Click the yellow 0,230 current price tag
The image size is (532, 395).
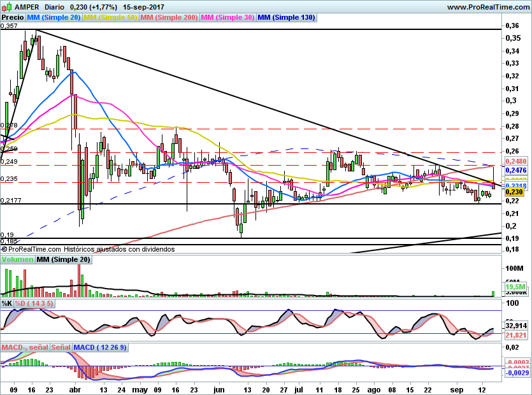(x=514, y=191)
